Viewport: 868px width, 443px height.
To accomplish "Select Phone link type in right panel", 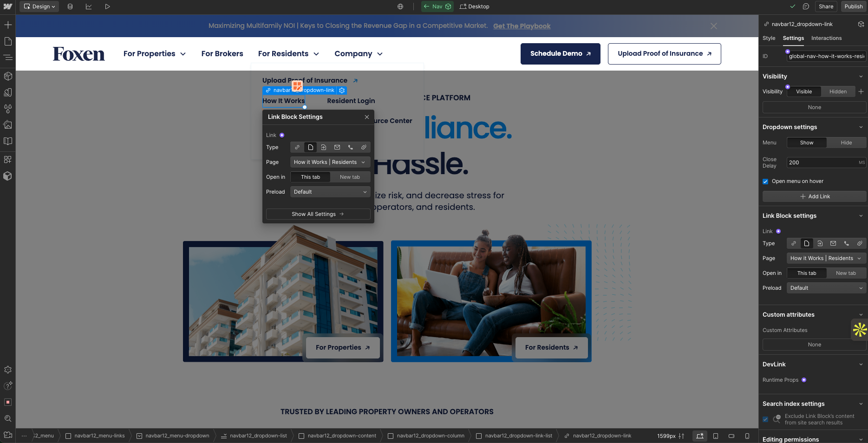I will pos(847,243).
